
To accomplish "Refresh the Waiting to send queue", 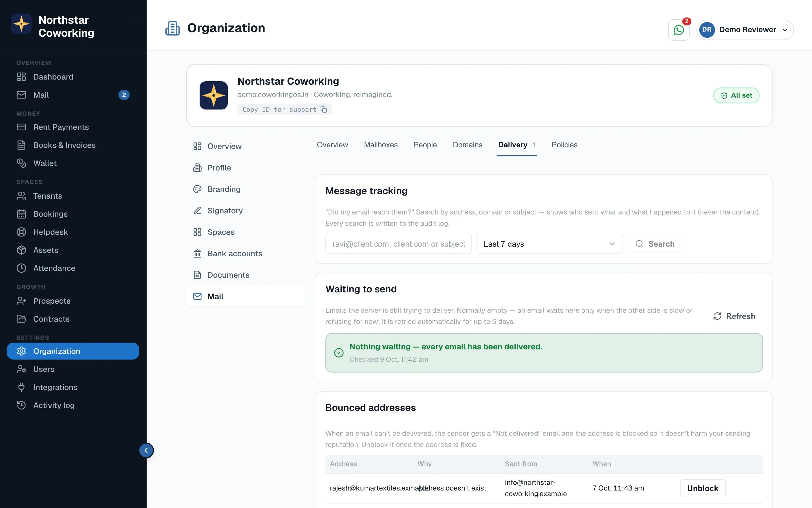I will 734,316.
